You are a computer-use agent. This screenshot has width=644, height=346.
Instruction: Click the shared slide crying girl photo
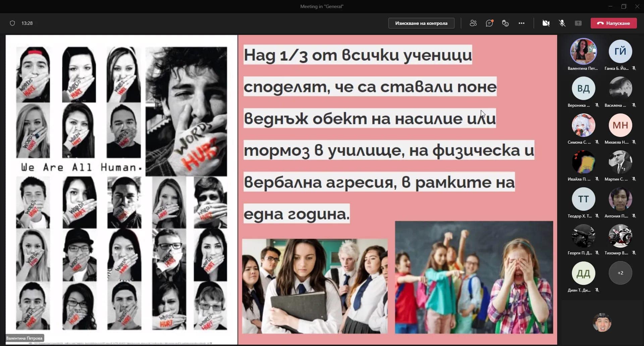474,277
